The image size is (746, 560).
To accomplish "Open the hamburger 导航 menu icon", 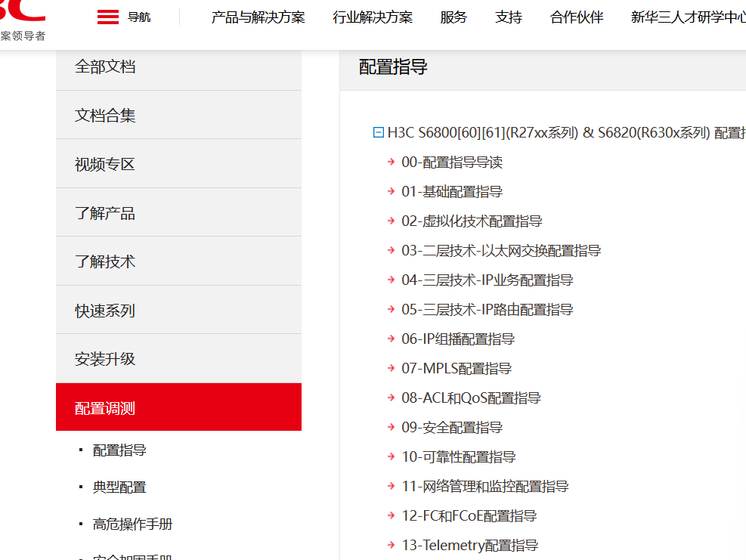I will point(108,17).
